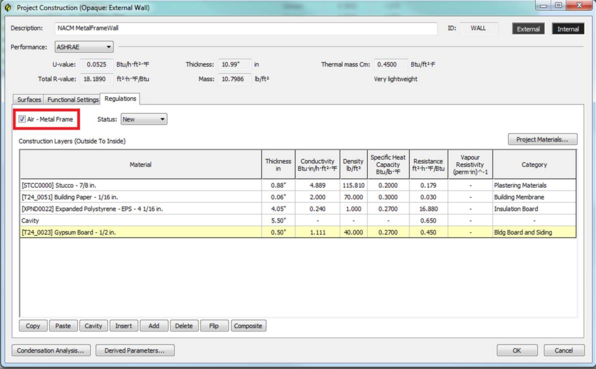Open Condensation Analysis
Viewport: 596px width, 369px height.
pos(51,350)
